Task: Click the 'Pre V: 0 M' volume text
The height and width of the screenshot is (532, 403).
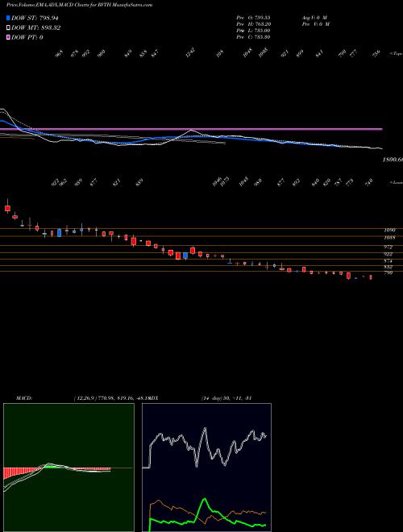Action: click(317, 24)
